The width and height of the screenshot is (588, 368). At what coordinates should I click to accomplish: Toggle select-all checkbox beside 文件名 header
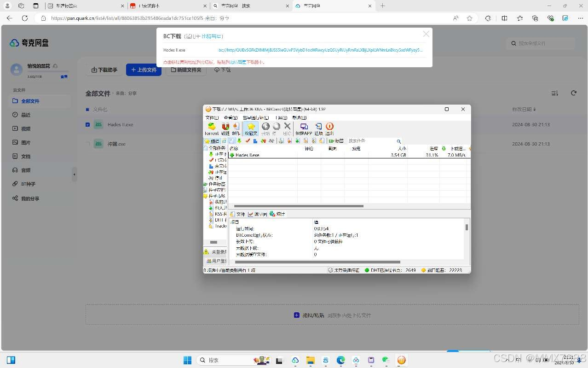[87, 110]
